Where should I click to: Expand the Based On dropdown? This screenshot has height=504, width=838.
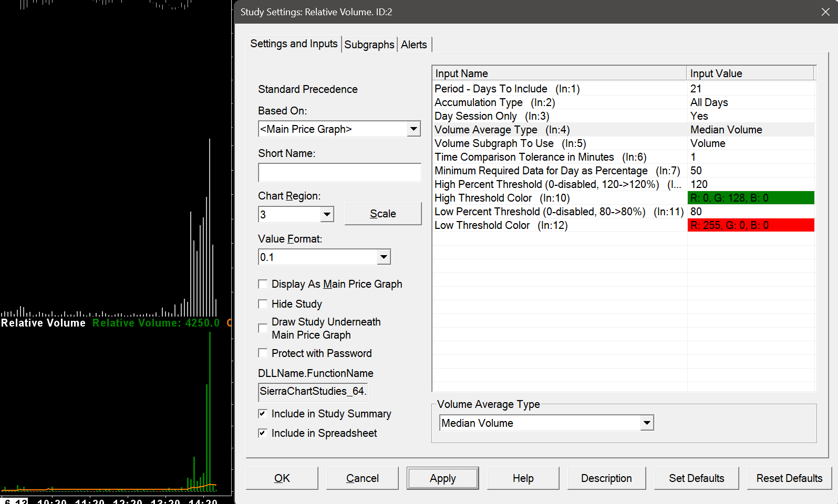coord(413,129)
